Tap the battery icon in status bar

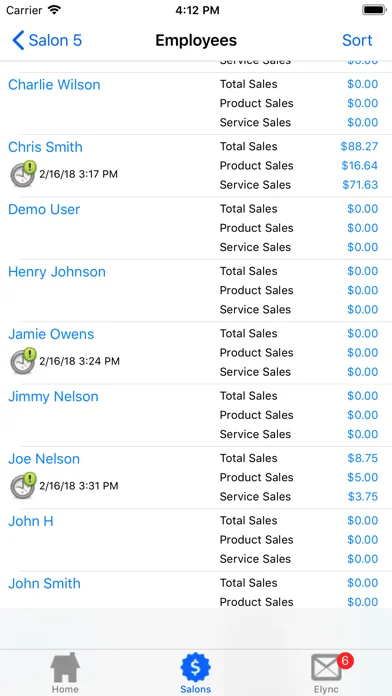click(x=374, y=10)
